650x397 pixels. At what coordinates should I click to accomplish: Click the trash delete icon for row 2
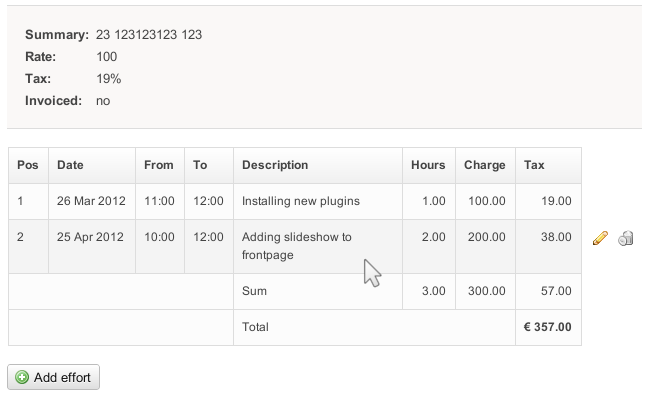[626, 238]
